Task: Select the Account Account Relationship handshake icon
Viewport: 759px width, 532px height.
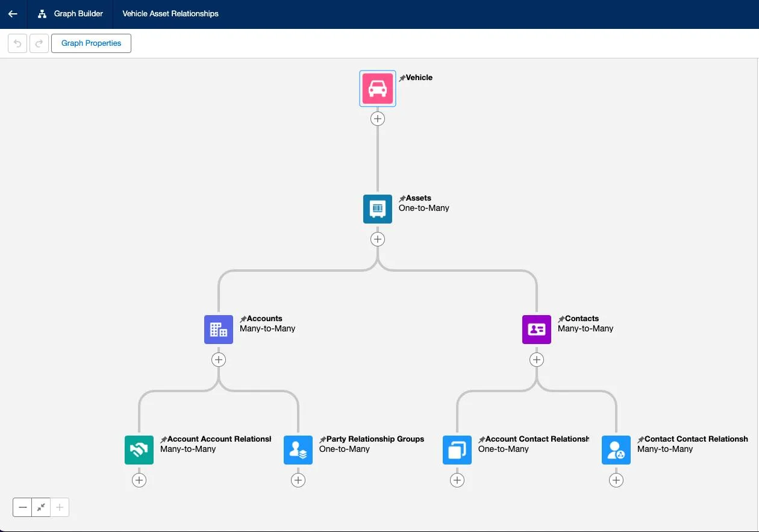Action: point(139,450)
